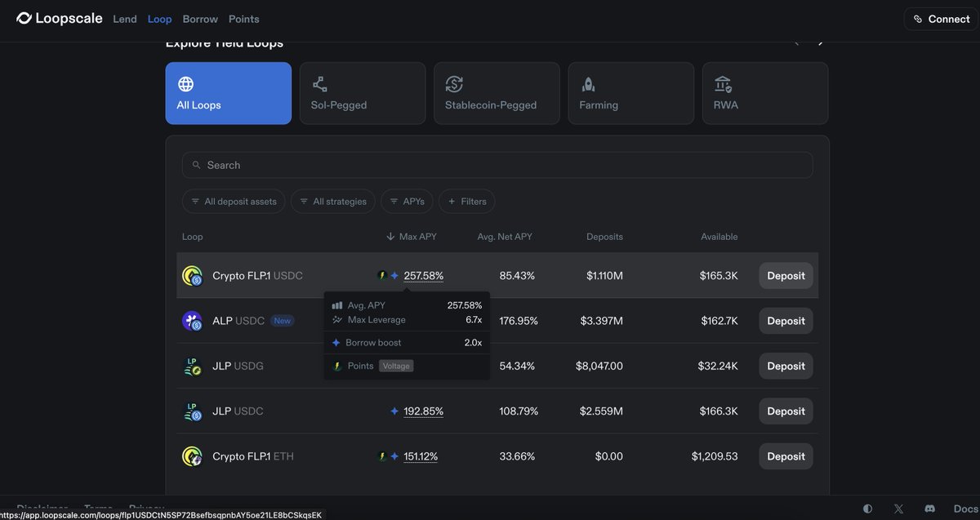Screen dimensions: 980x520
Task: Select the Farming category card
Action: coord(631,93)
